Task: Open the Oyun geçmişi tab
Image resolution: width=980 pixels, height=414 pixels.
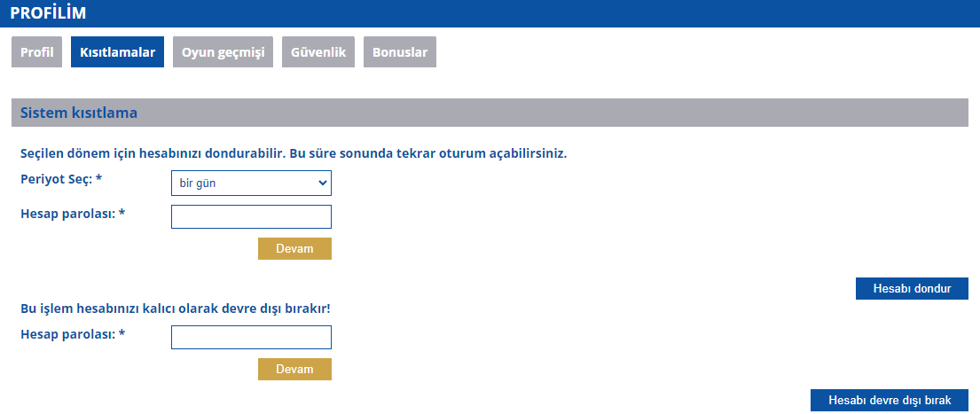Action: pyautogui.click(x=223, y=52)
